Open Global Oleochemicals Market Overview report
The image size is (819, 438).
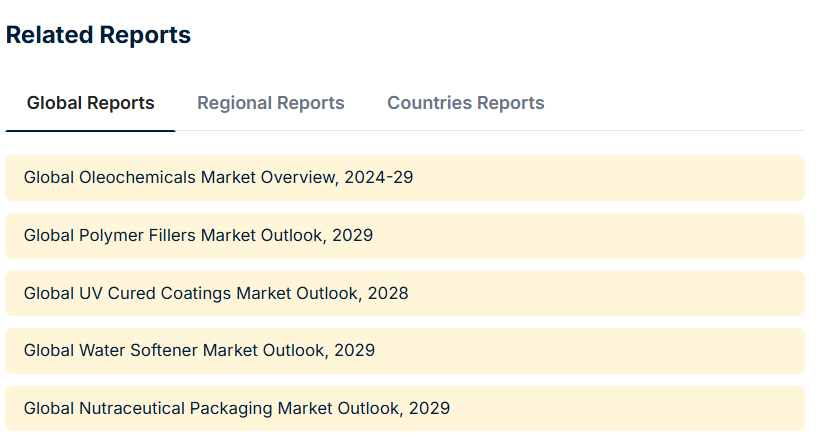click(218, 178)
